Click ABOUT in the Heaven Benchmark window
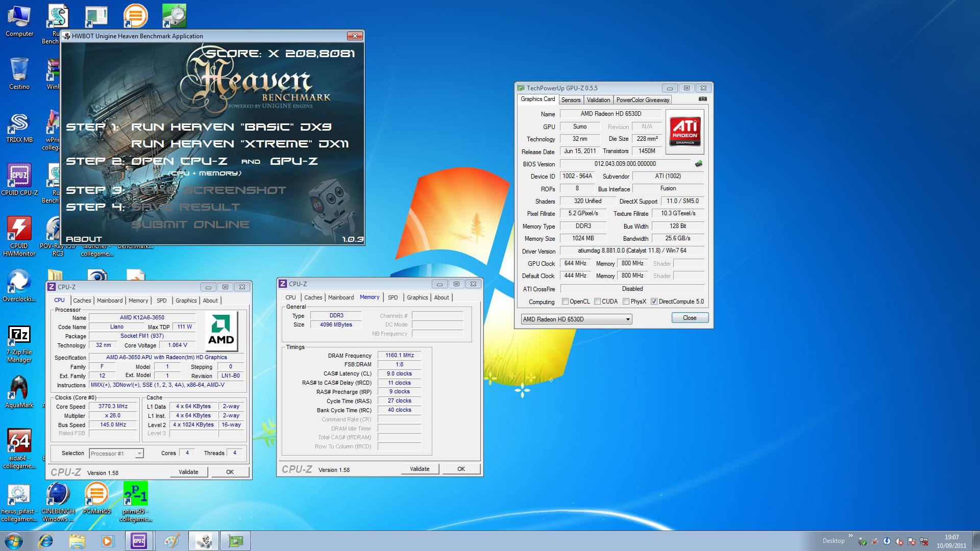This screenshot has width=980, height=551. 84,239
